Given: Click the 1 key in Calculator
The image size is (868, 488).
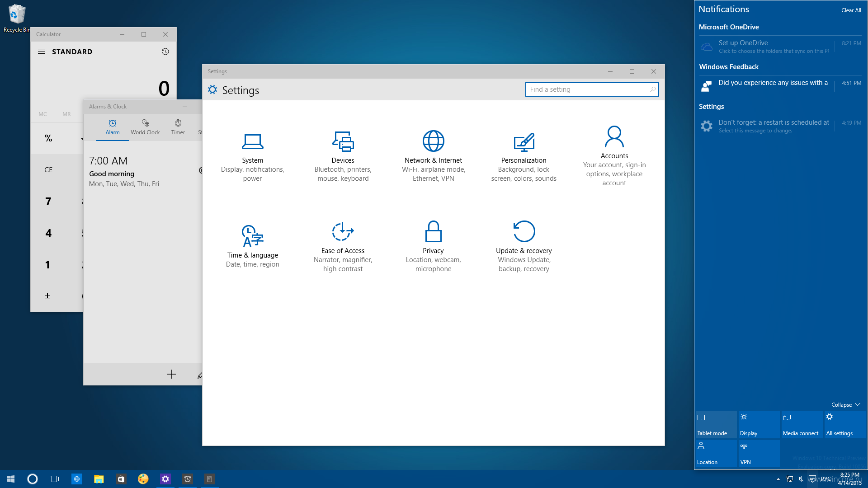Looking at the screenshot, I should coord(48,265).
